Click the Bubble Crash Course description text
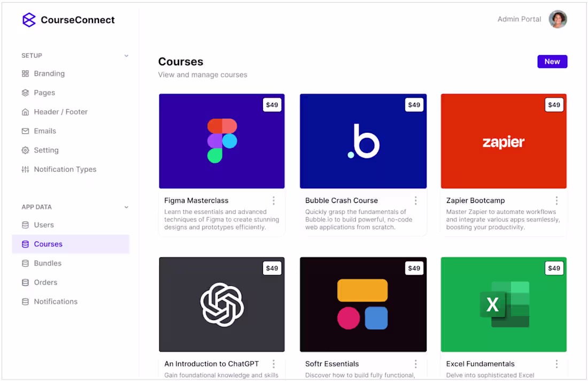The image size is (588, 381). coord(359,219)
